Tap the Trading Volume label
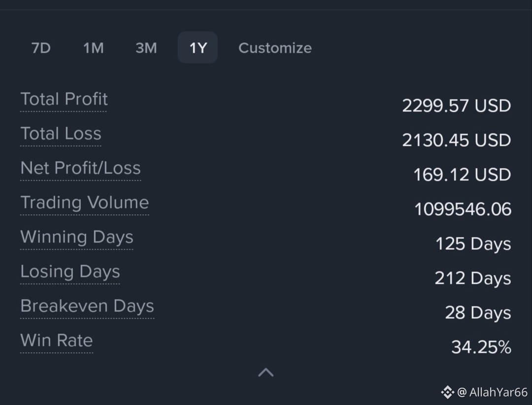Image resolution: width=532 pixels, height=405 pixels. 85,202
